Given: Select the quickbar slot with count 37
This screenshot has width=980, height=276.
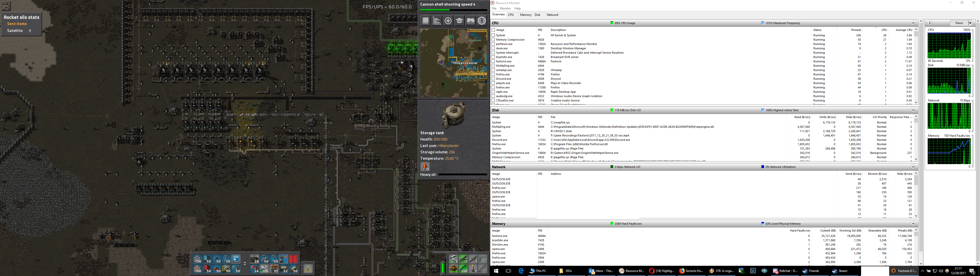Looking at the screenshot, I should [x=274, y=269].
